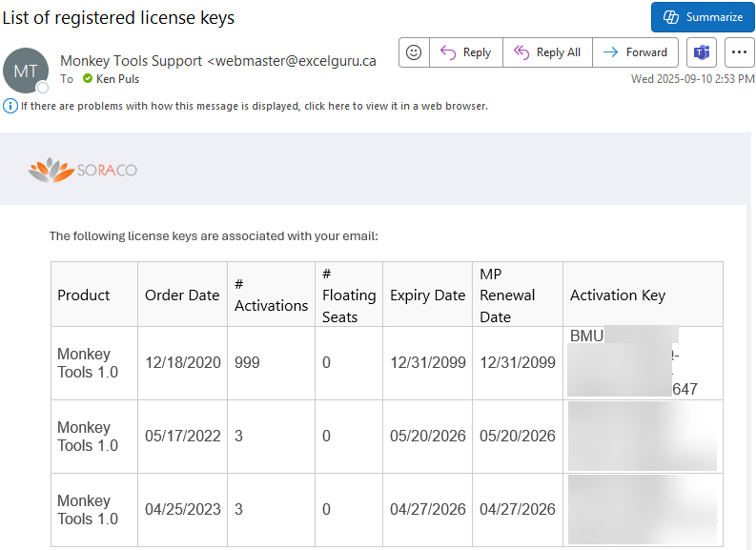Click renewal date 12/31/2099
The image size is (756, 550).
(x=518, y=362)
